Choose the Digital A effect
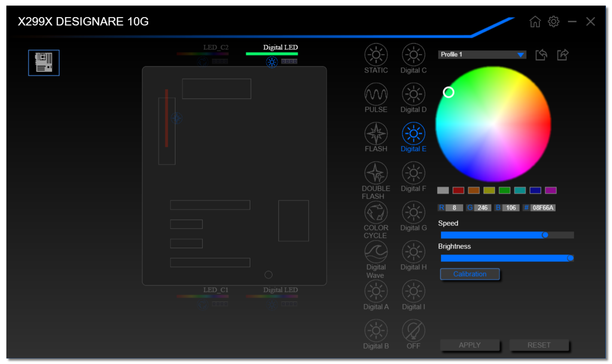Image resolution: width=612 pixels, height=364 pixels. (x=376, y=295)
